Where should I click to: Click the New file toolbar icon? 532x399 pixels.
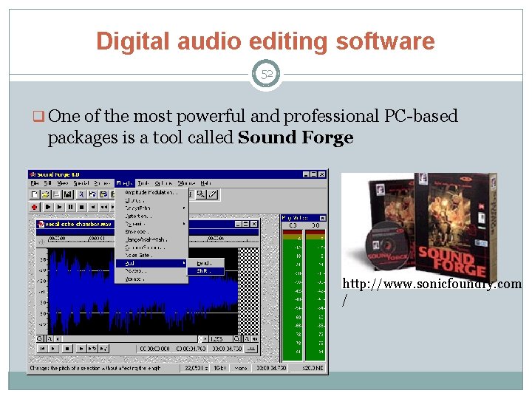(35, 194)
